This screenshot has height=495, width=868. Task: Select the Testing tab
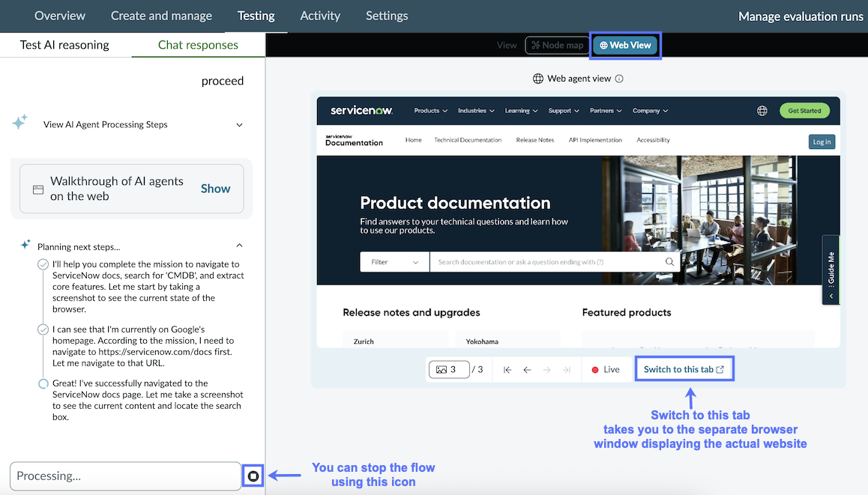tap(256, 16)
